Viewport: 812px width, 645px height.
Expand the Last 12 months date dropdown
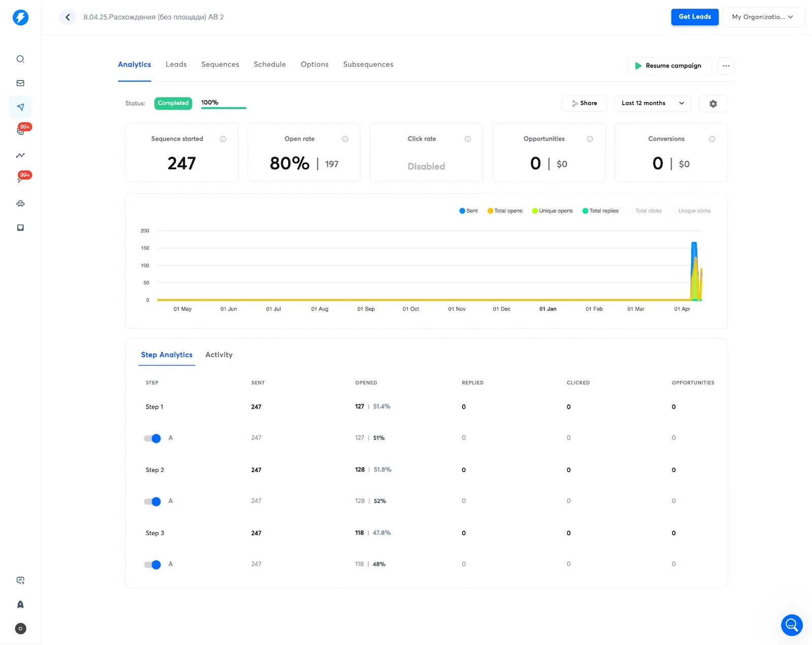(x=652, y=103)
